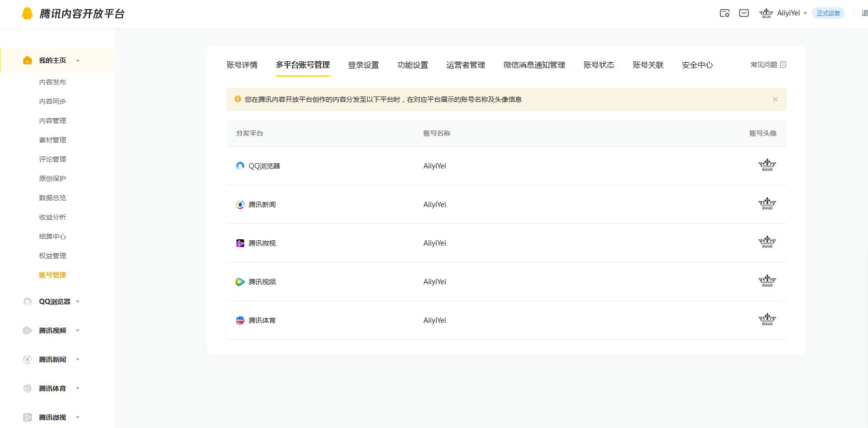Viewport: 868px width, 428px height.
Task: Click AiiyiYei name in the 腾讯新闻 row
Action: 435,205
